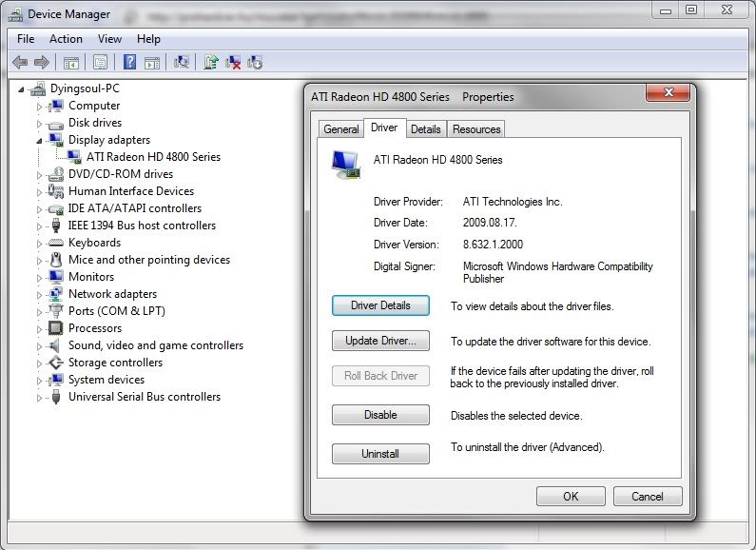The width and height of the screenshot is (756, 550).
Task: Confirm with the OK button
Action: tap(571, 497)
